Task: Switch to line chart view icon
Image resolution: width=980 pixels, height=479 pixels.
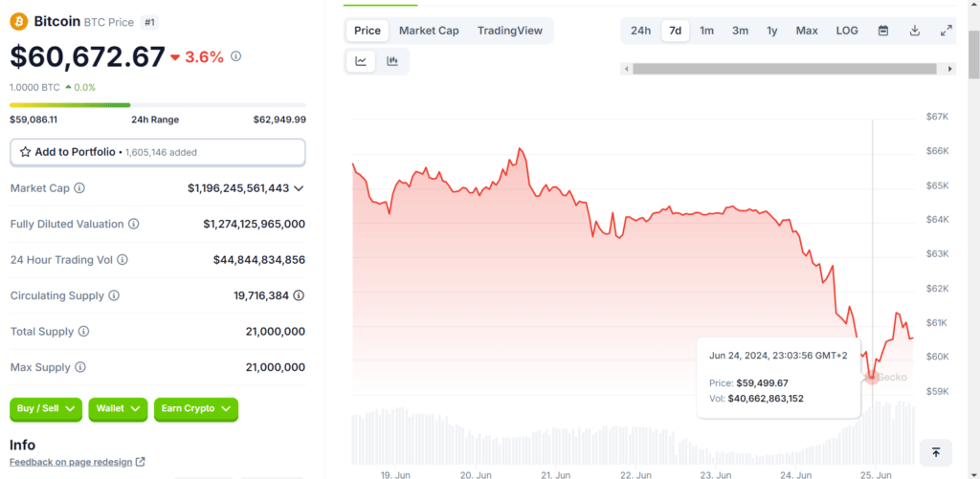Action: pos(361,61)
